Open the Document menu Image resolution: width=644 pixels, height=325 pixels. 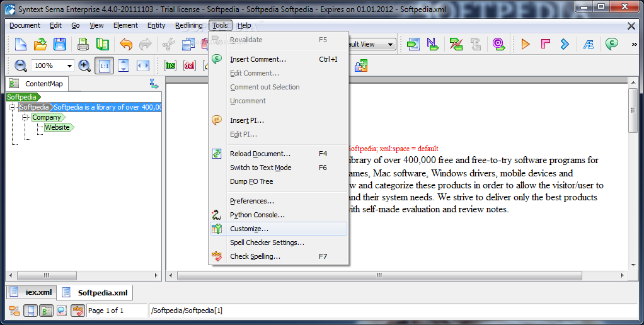[25, 25]
